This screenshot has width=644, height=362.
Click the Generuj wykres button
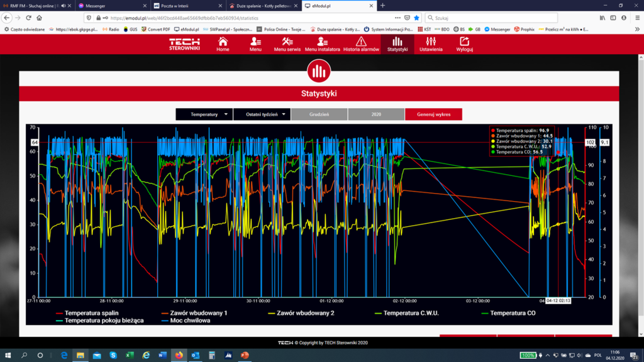(433, 114)
